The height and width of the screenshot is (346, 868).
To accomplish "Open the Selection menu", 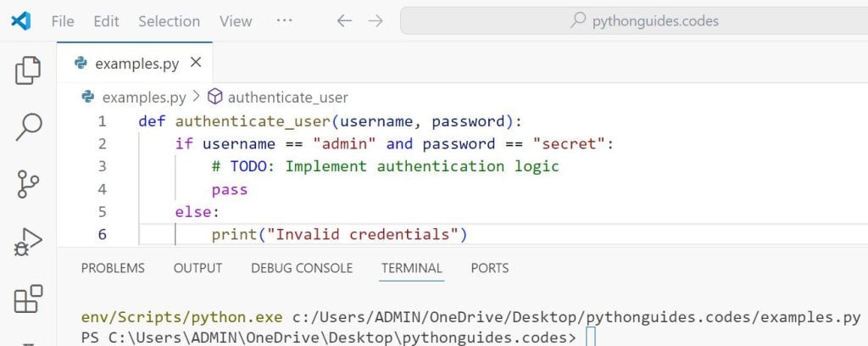I will (169, 20).
